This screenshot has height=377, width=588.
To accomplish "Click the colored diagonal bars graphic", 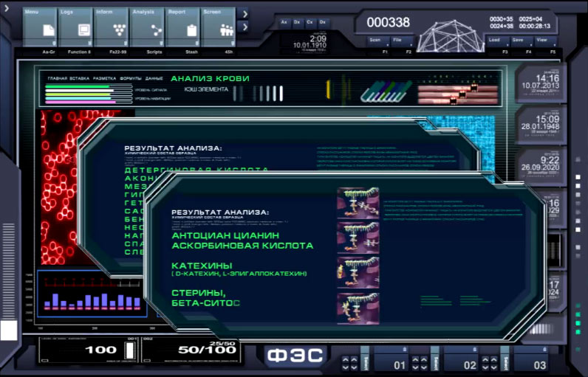I will (x=386, y=92).
